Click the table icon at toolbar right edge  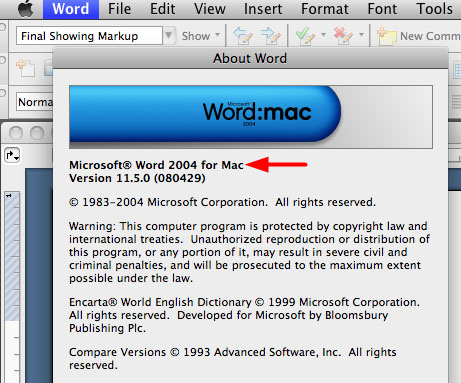(457, 71)
